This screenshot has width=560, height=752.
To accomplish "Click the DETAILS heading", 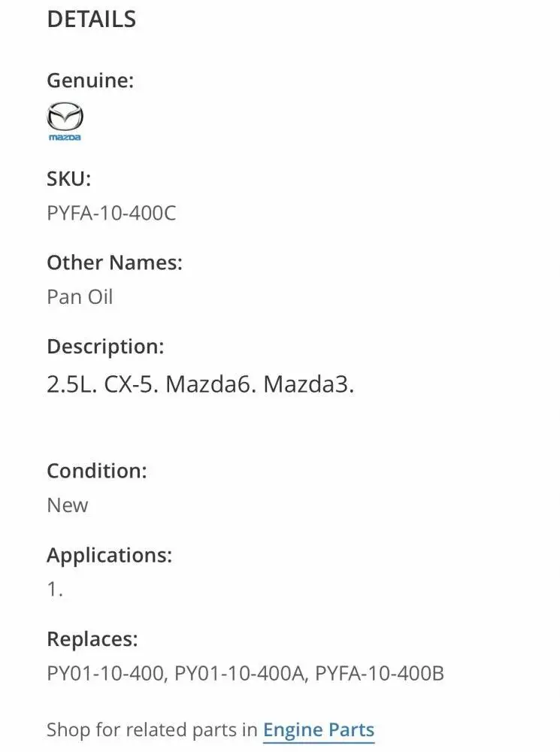I will pyautogui.click(x=91, y=20).
